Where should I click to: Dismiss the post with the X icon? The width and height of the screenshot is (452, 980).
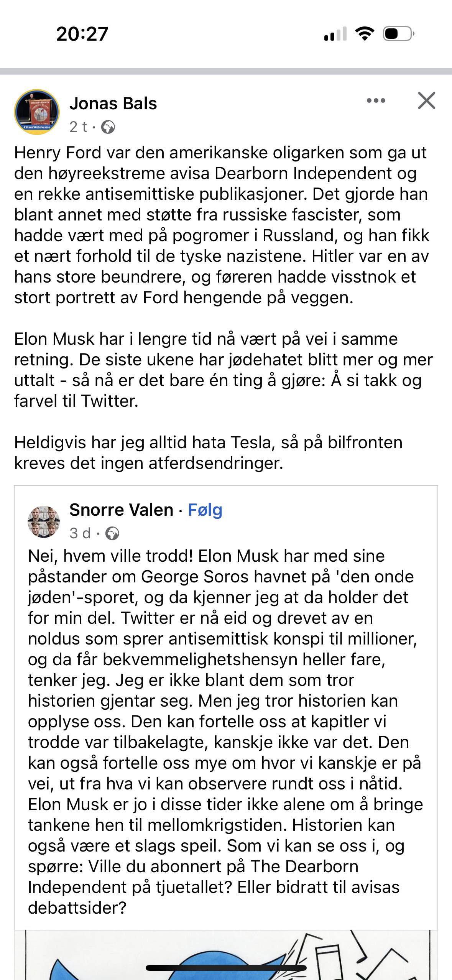pos(426,101)
